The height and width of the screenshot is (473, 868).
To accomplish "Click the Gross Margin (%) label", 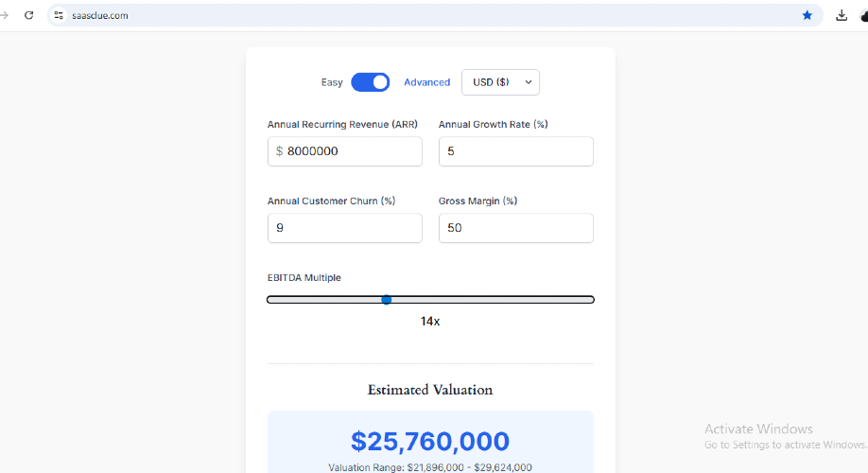I will 477,201.
